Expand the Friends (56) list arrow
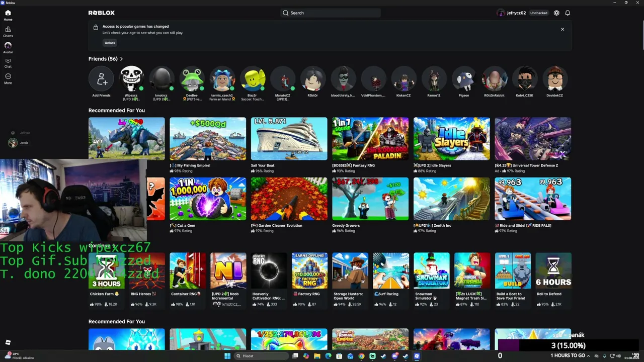The width and height of the screenshot is (644, 362). 121,59
